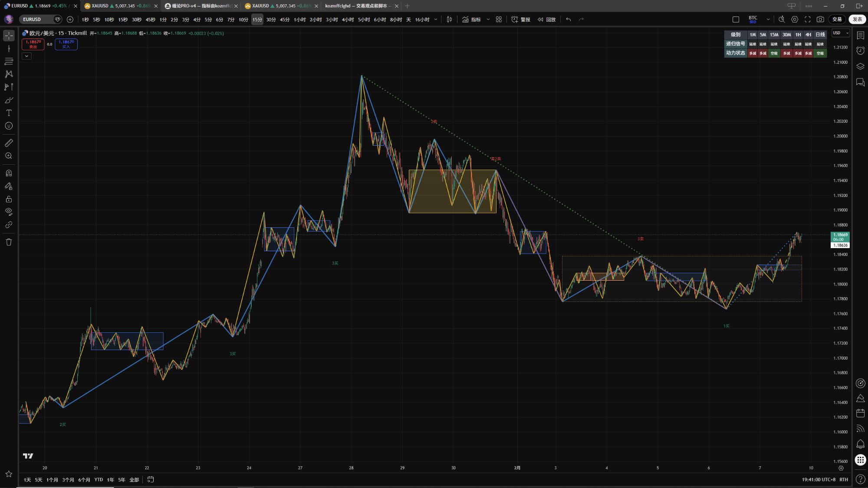Click the 发表 publish button
Viewport: 868px width, 488px height.
[x=857, y=20]
